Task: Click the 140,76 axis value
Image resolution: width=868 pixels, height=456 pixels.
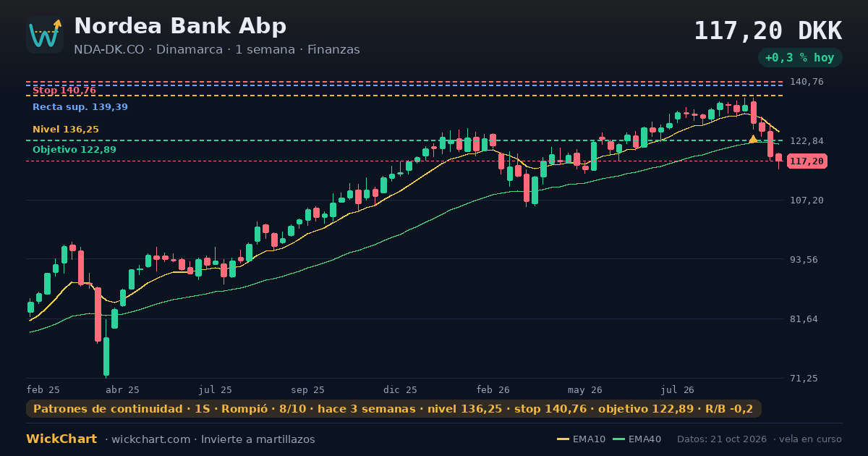Action: click(807, 82)
